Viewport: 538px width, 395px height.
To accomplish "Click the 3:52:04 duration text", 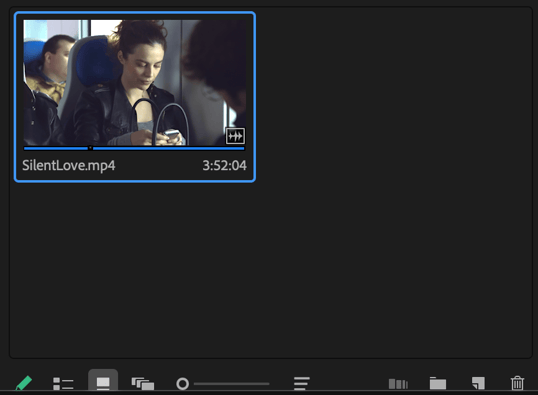I will point(224,165).
